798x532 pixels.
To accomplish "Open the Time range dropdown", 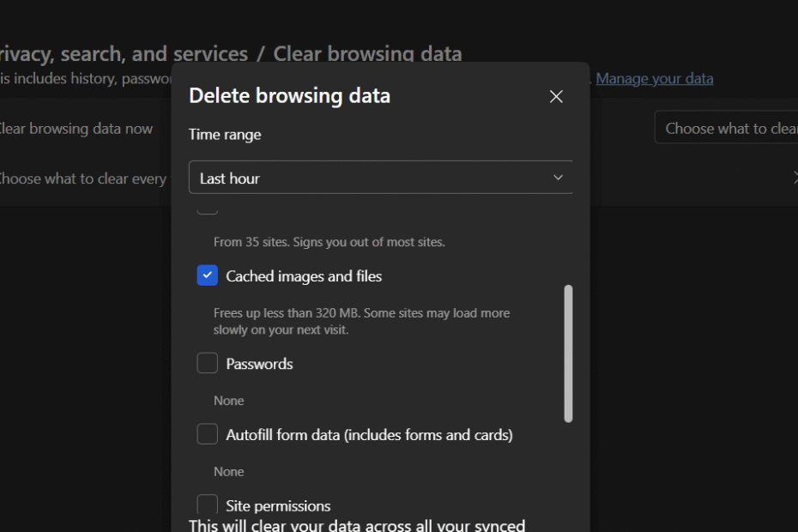I will click(x=380, y=178).
